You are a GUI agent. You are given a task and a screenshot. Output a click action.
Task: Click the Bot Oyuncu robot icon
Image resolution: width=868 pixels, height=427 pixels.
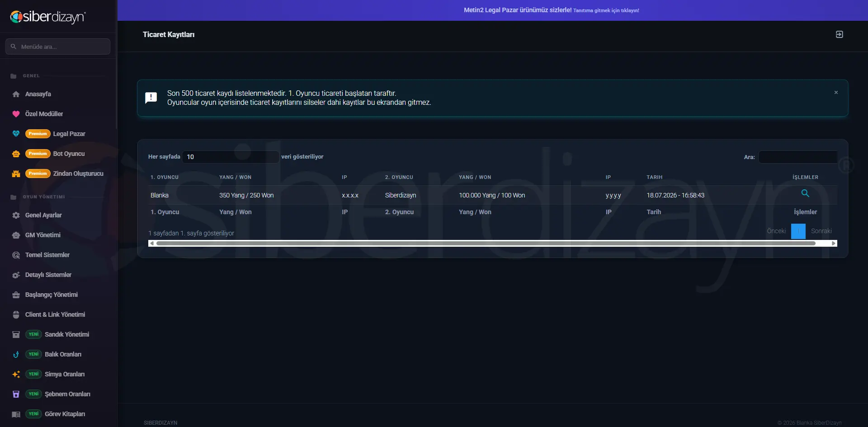pyautogui.click(x=16, y=154)
